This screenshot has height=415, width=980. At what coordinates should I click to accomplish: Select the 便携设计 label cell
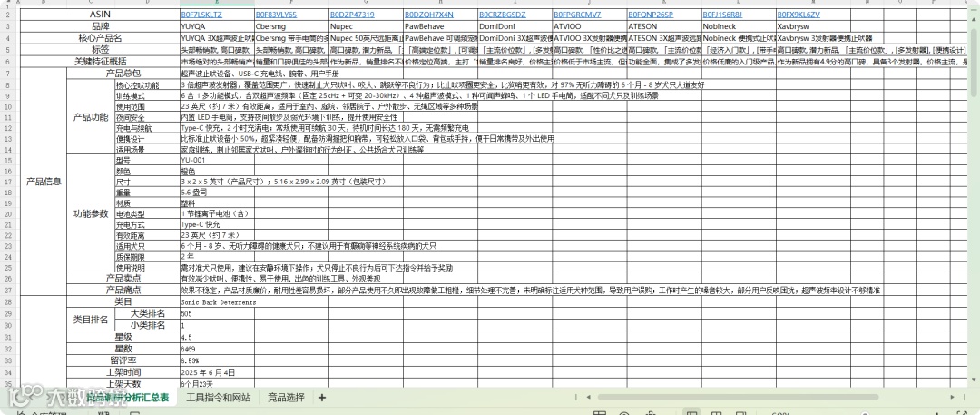click(147, 138)
